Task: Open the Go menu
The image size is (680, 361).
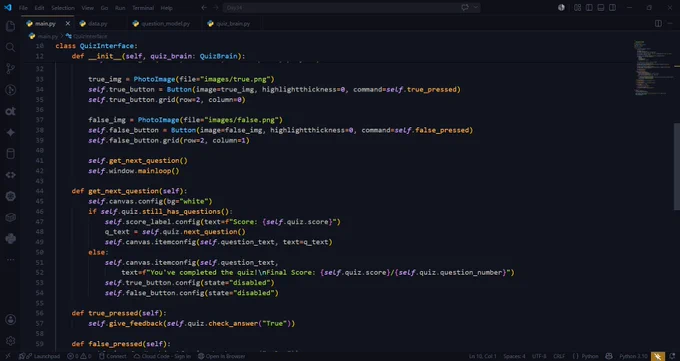Action: point(104,8)
